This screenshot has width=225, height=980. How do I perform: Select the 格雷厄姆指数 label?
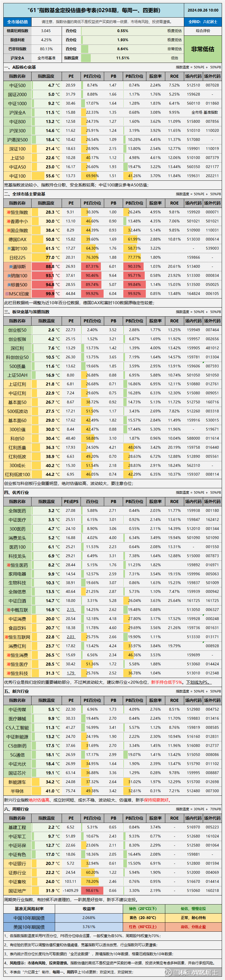pos(18,31)
